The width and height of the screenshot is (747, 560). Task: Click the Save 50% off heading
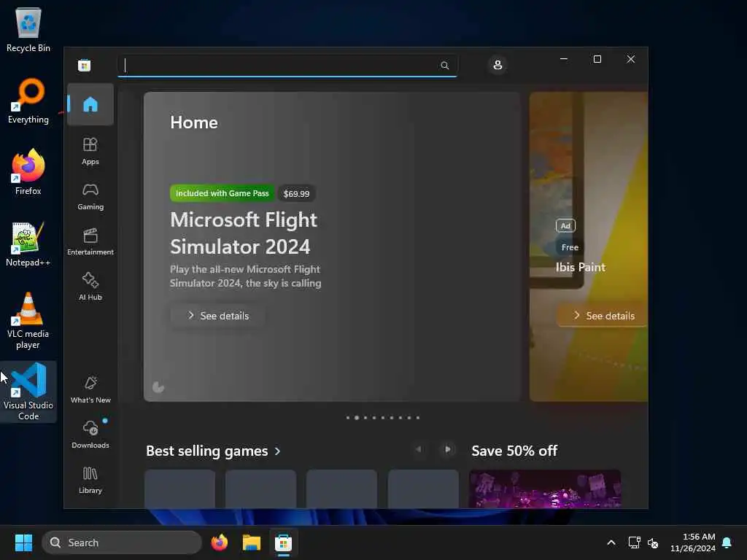514,451
